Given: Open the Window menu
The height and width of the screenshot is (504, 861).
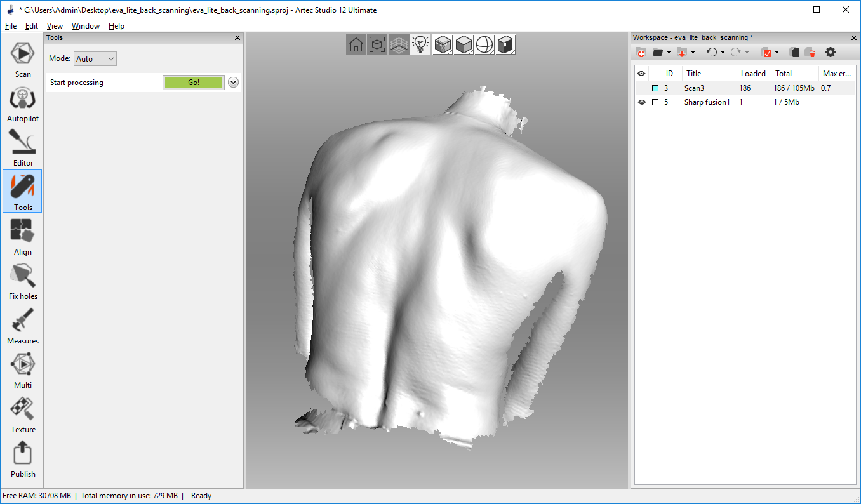Looking at the screenshot, I should (86, 26).
